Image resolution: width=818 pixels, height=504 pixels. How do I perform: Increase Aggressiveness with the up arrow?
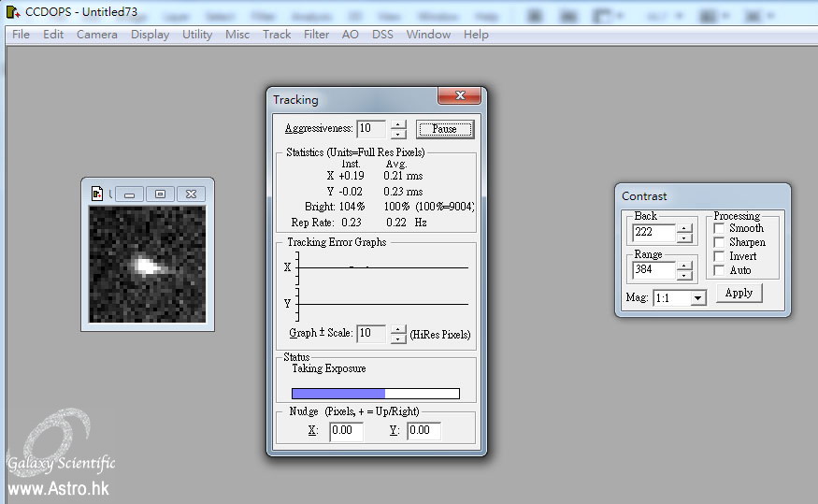pos(399,124)
